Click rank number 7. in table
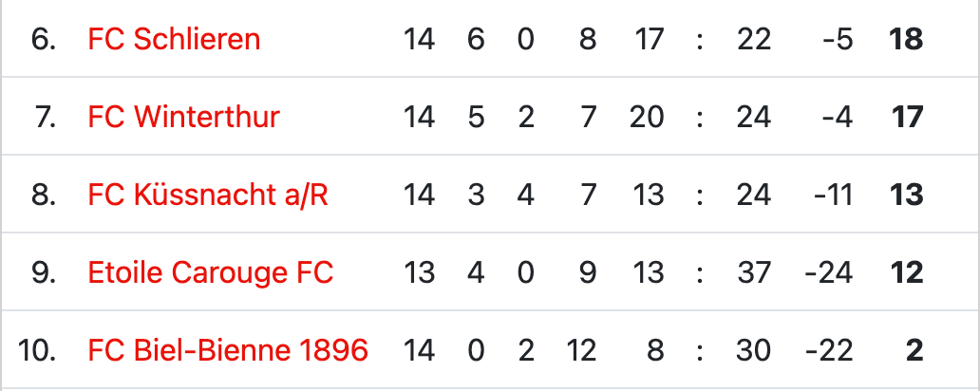The image size is (980, 391). click(45, 117)
